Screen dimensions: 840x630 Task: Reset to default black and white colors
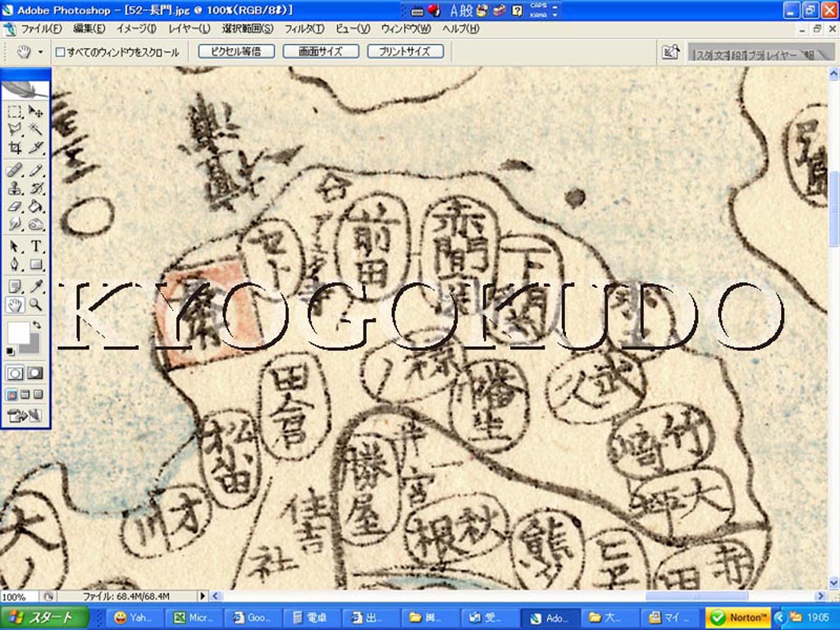click(10, 351)
